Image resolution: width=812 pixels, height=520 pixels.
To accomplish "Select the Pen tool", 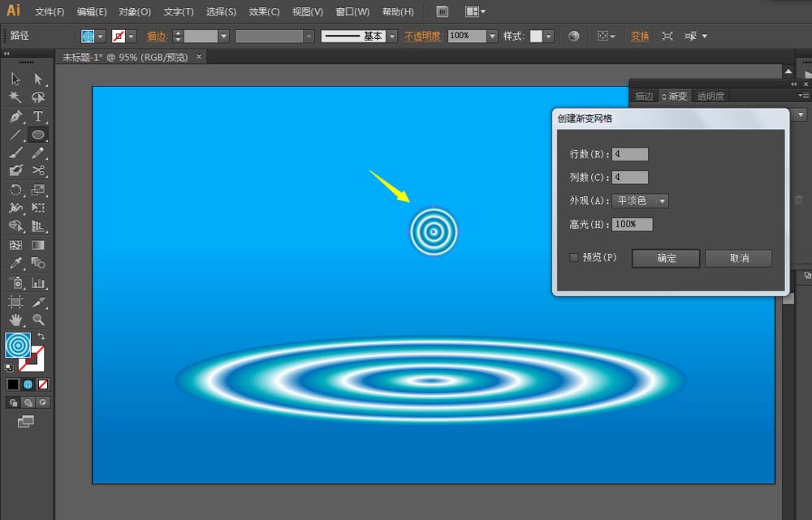I will [15, 116].
